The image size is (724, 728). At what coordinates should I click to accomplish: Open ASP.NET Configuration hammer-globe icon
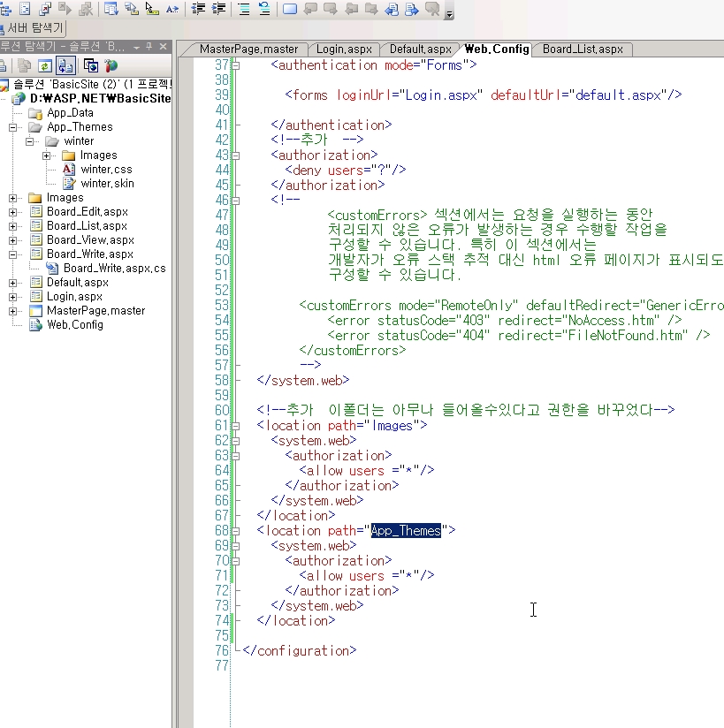click(x=111, y=66)
